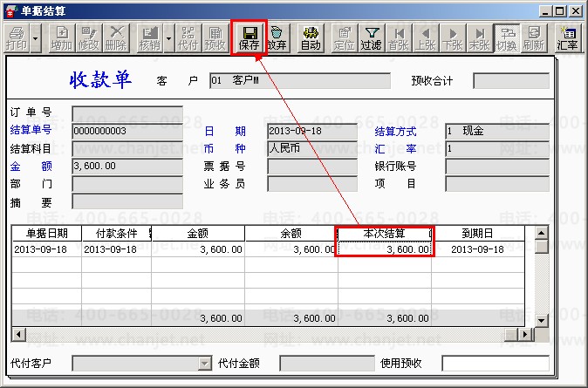Click the 业务员 input field

[x=312, y=184]
